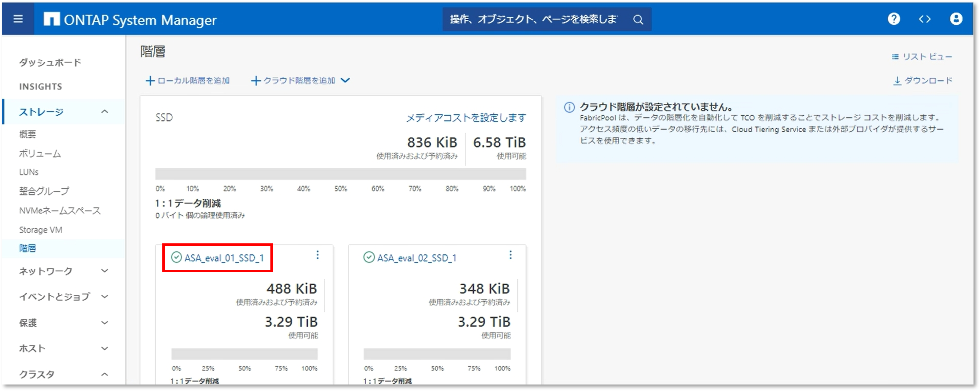Click the plus icon for cloud tier

[256, 81]
